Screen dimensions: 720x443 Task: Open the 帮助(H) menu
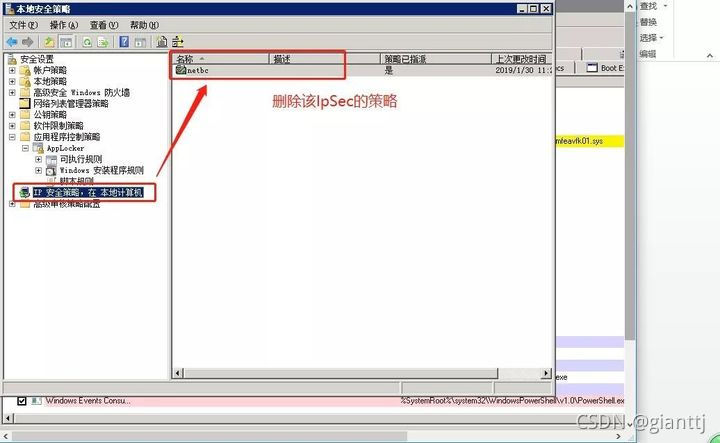(144, 25)
